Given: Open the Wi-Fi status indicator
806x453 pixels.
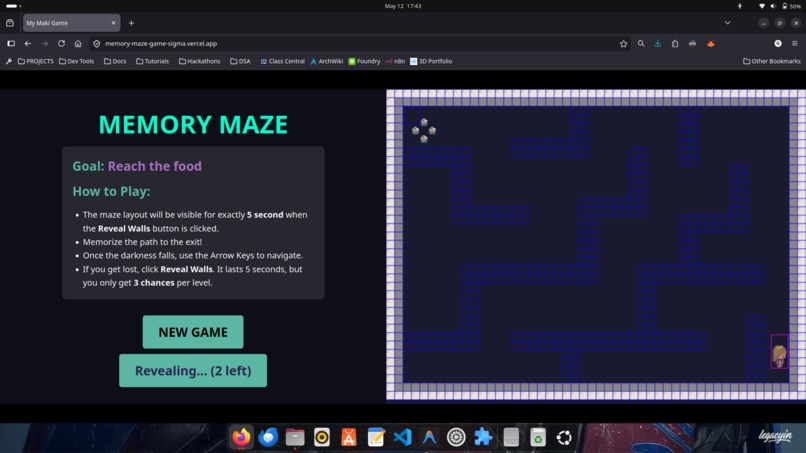Looking at the screenshot, I should tap(761, 6).
